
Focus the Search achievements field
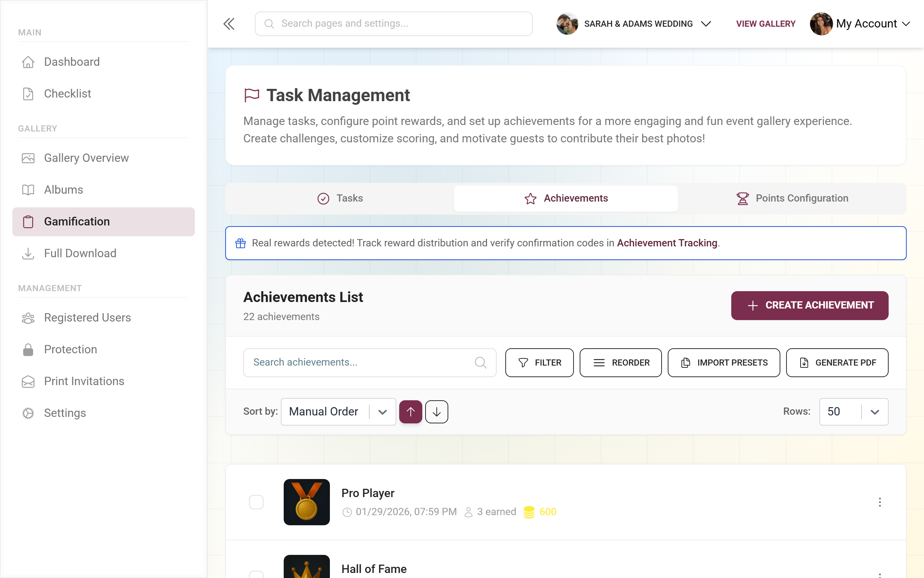[370, 362]
